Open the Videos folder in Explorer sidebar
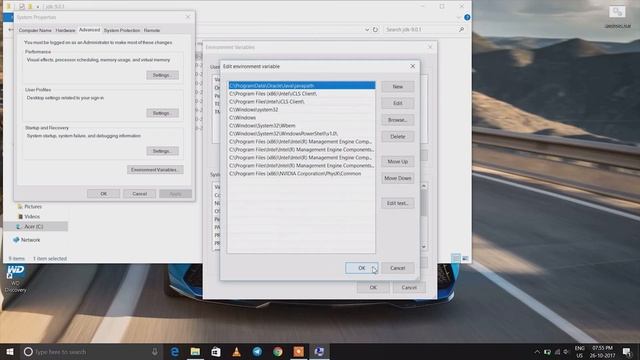This screenshot has height=360, width=640. pyautogui.click(x=32, y=216)
